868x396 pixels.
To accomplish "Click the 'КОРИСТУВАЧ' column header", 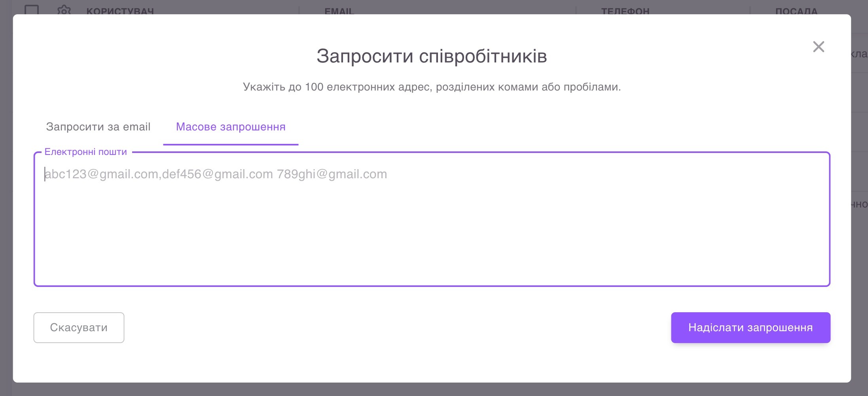I will pyautogui.click(x=120, y=11).
